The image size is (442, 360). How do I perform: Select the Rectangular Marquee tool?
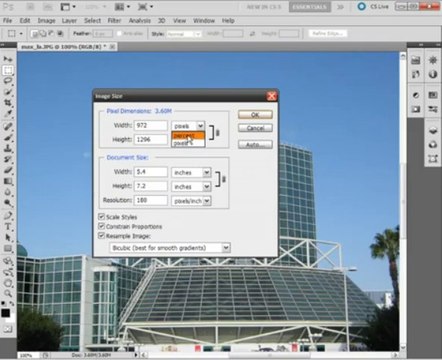(8, 70)
